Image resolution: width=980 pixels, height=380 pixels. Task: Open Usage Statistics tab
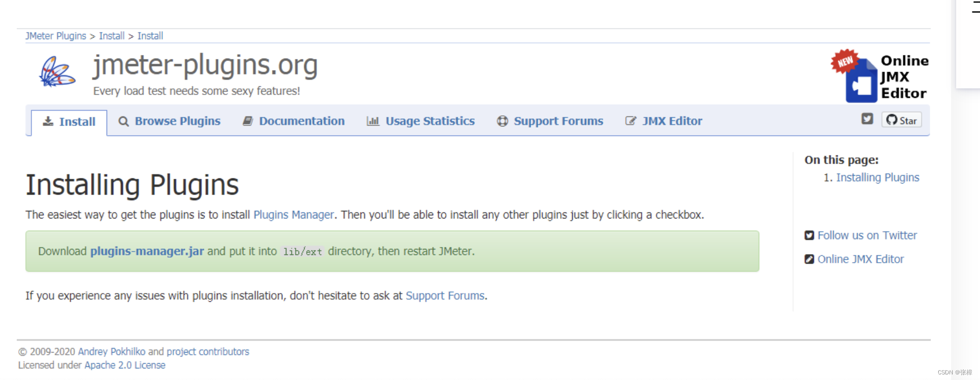tap(420, 121)
